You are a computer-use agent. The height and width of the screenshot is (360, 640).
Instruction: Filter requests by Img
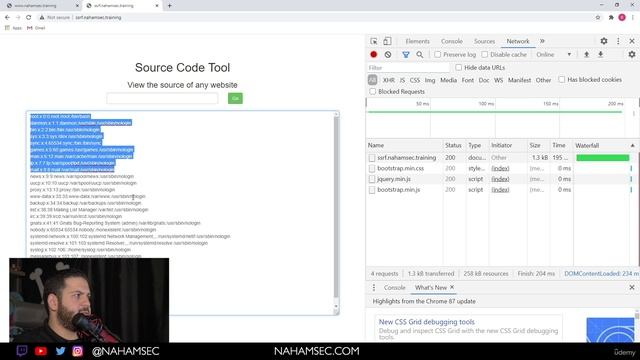(x=430, y=80)
